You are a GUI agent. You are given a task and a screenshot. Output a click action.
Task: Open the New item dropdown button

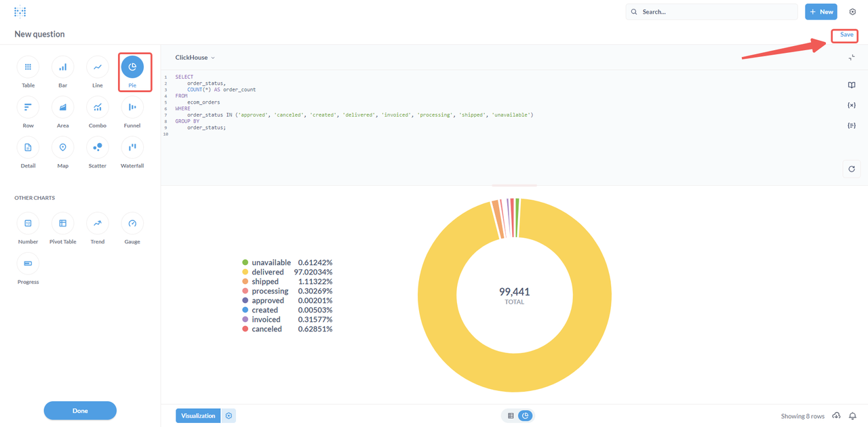click(x=821, y=12)
